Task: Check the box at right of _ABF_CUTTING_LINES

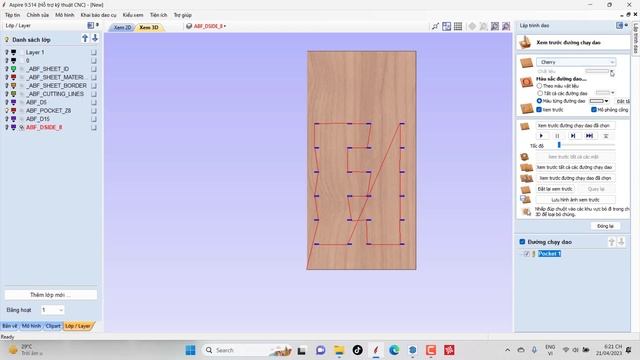Action: (94, 94)
